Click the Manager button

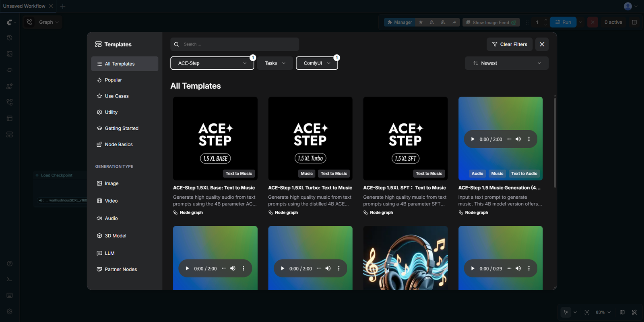400,23
